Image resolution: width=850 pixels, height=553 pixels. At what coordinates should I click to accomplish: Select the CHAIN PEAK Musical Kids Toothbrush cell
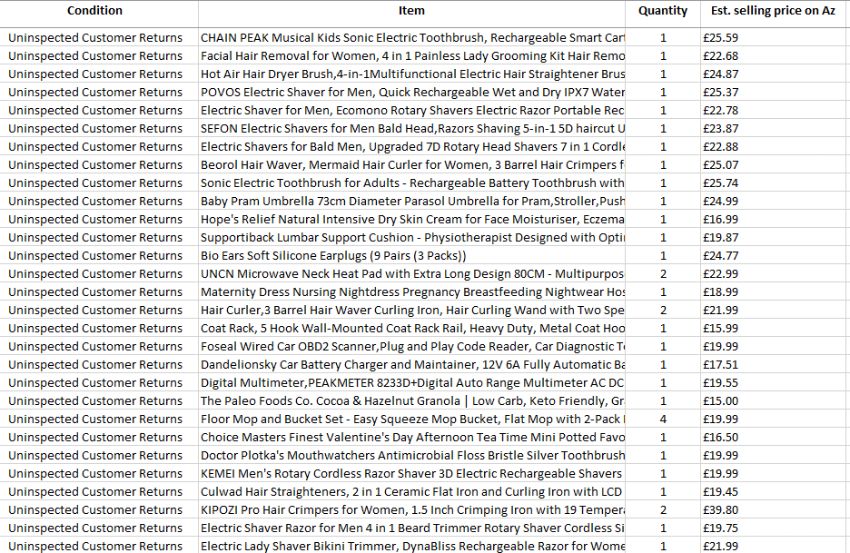[412, 37]
